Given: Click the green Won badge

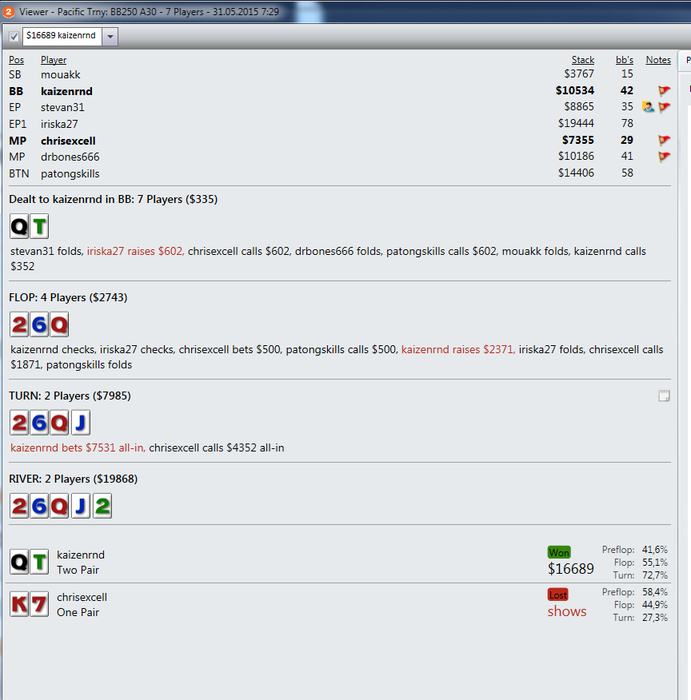Looking at the screenshot, I should coord(559,552).
